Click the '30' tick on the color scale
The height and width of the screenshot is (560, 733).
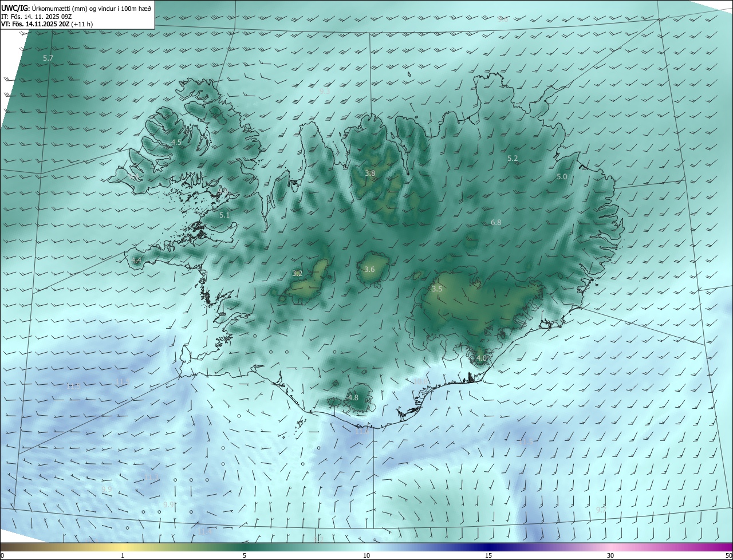coord(610,556)
